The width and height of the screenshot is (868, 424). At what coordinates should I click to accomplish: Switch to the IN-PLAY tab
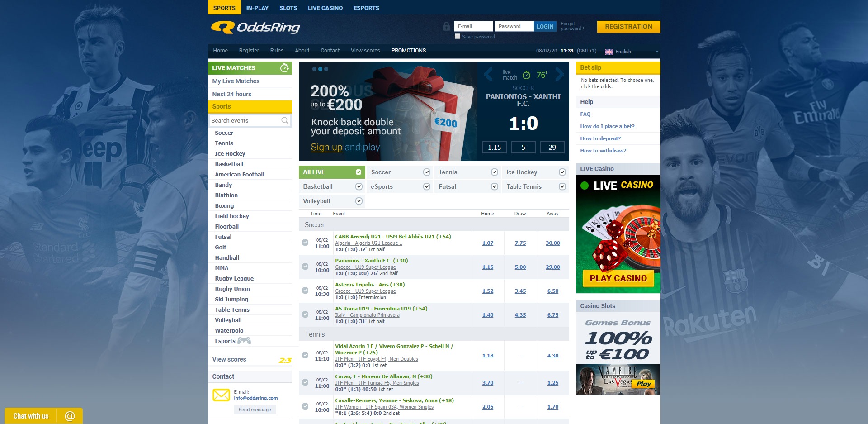point(257,8)
